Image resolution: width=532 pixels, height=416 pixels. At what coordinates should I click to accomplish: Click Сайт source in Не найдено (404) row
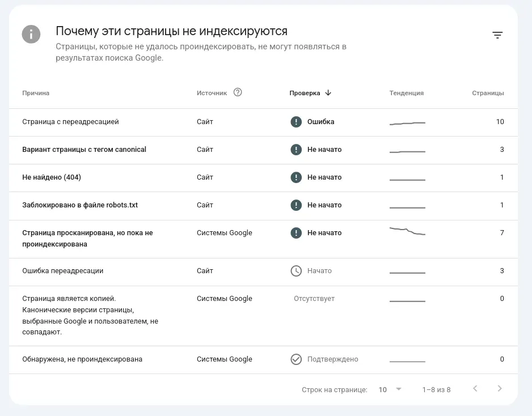tap(205, 177)
